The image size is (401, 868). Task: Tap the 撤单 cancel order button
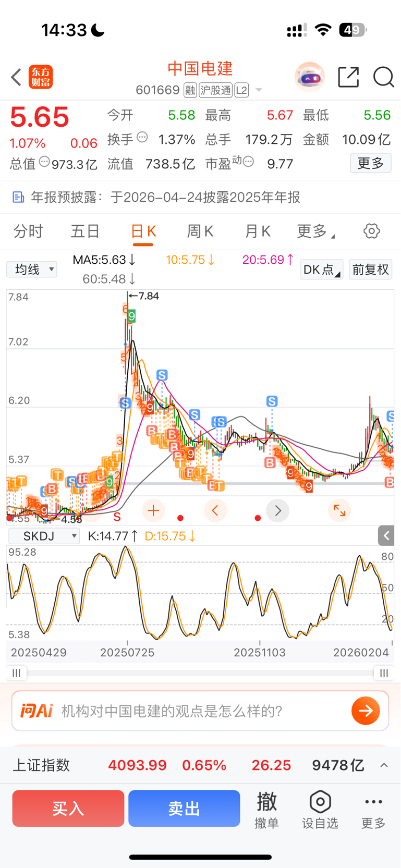click(267, 809)
